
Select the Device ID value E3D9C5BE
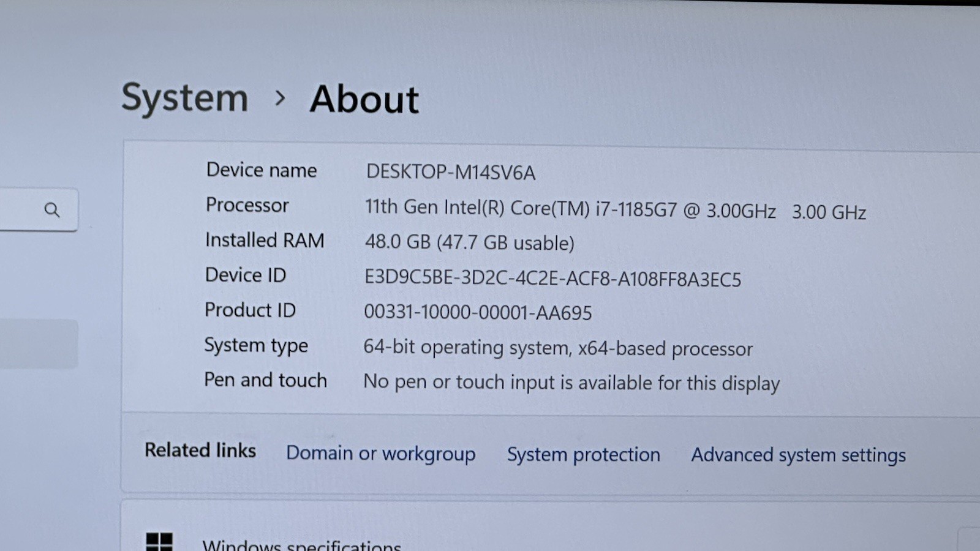tap(552, 279)
